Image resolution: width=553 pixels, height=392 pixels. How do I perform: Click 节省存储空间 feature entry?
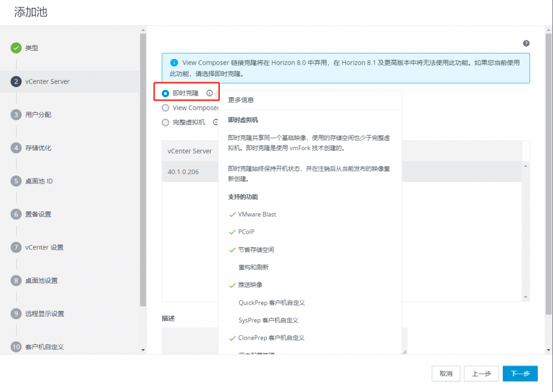pos(256,249)
